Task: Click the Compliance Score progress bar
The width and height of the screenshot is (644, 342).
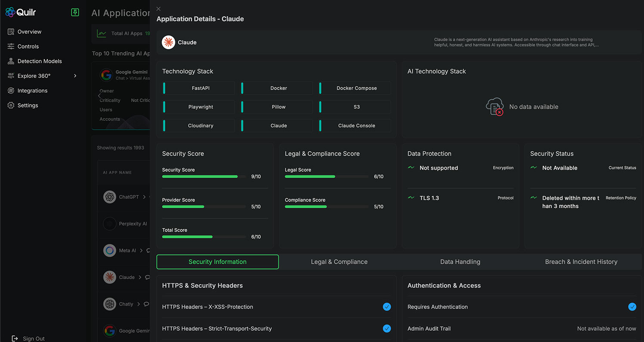Action: coord(327,206)
